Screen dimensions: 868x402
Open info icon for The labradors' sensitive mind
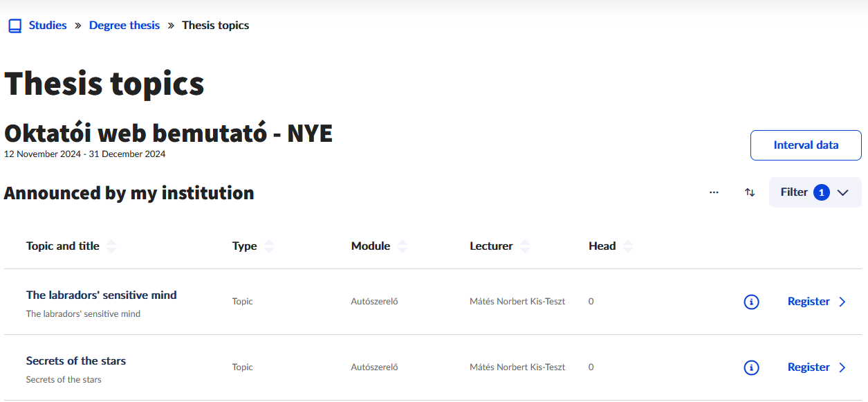click(751, 302)
